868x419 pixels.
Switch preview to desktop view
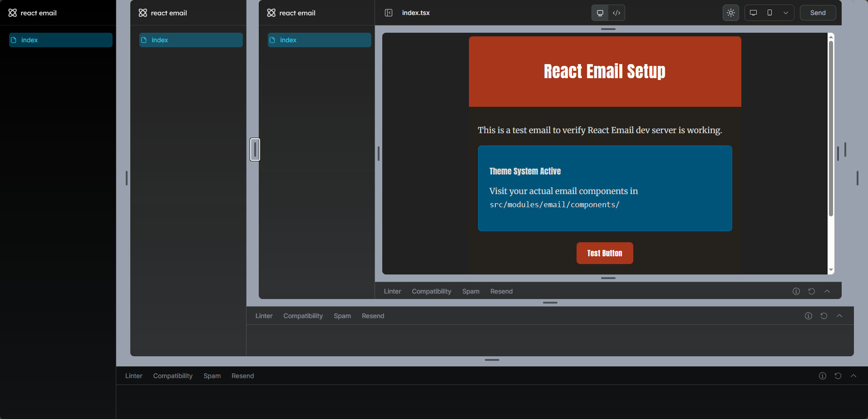point(754,12)
